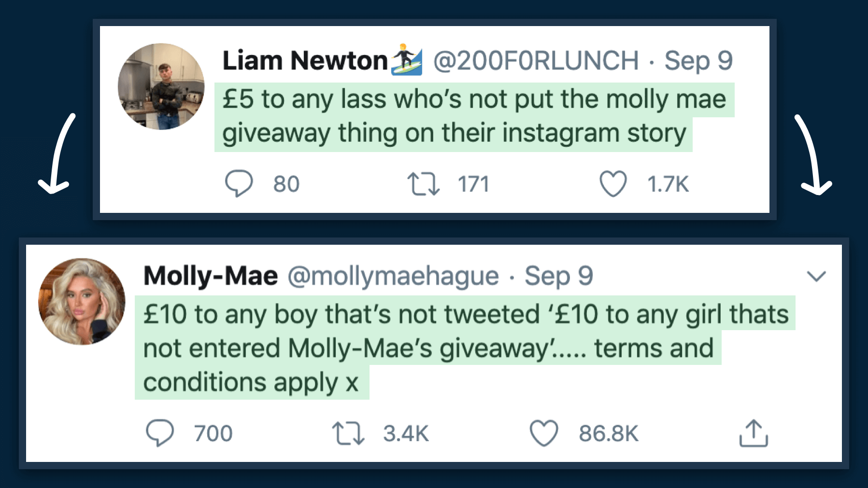Click the reply icon on Liam Newton's tweet
The height and width of the screenshot is (488, 868).
(239, 183)
